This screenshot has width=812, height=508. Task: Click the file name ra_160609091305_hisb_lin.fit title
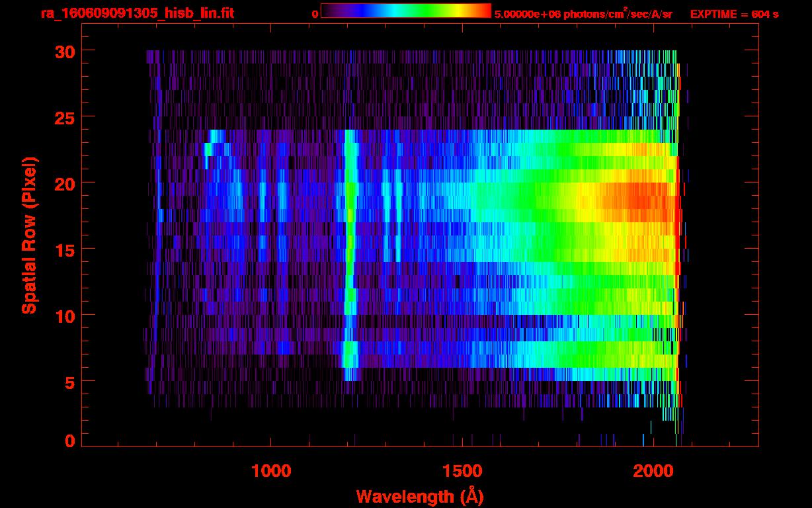(137, 13)
